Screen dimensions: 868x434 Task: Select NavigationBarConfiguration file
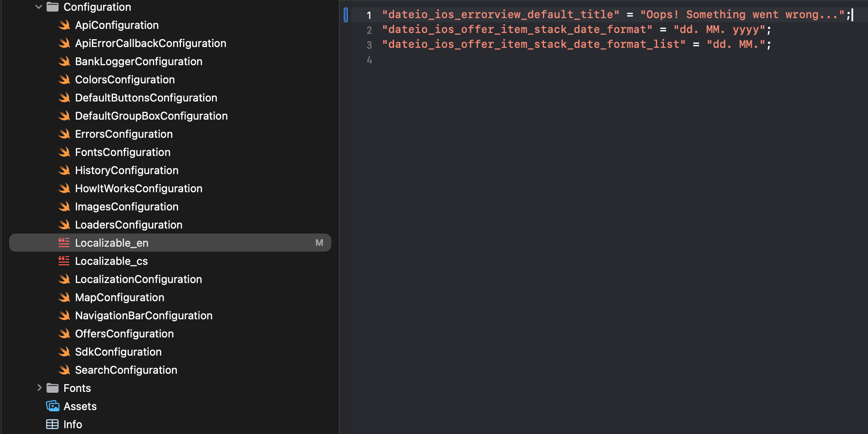click(x=143, y=316)
